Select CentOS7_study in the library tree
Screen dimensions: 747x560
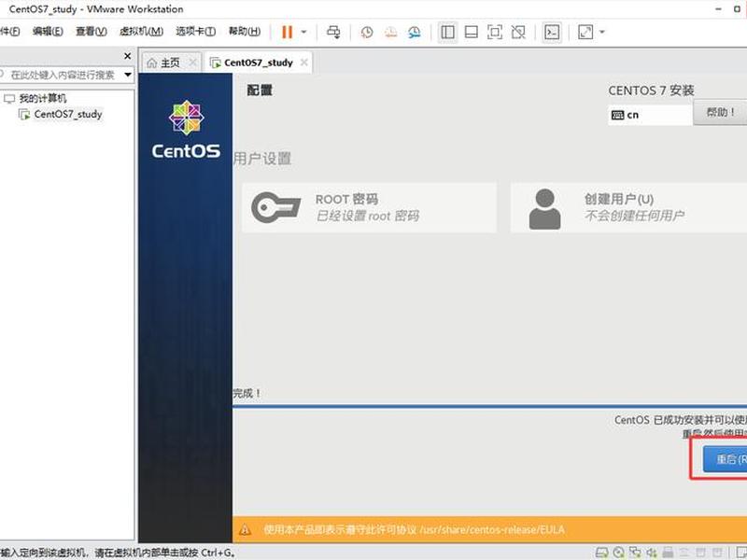click(x=68, y=114)
